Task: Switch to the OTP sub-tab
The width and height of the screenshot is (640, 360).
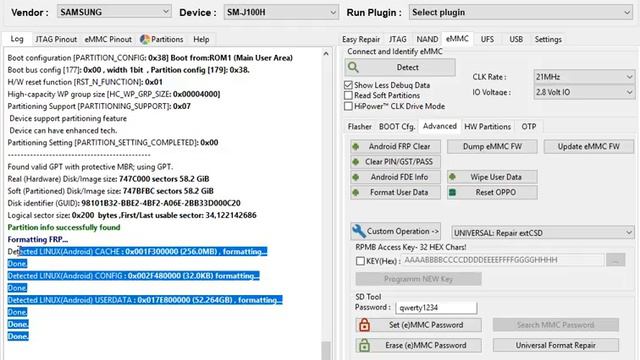Action: (529, 127)
